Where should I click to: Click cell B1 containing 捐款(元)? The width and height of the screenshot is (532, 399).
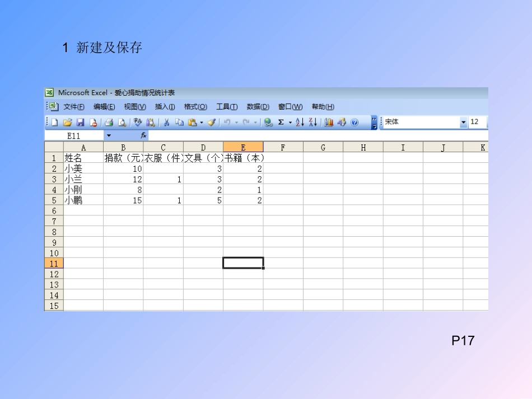(123, 158)
